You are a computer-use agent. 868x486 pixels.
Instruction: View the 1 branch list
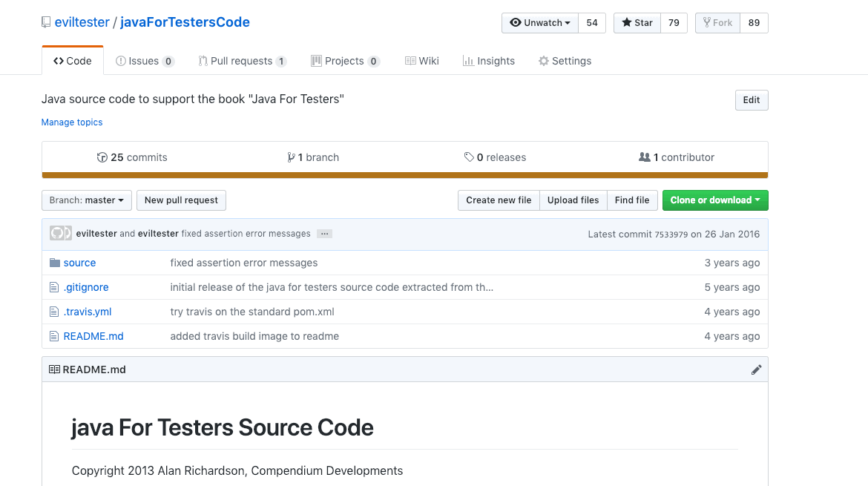point(313,157)
